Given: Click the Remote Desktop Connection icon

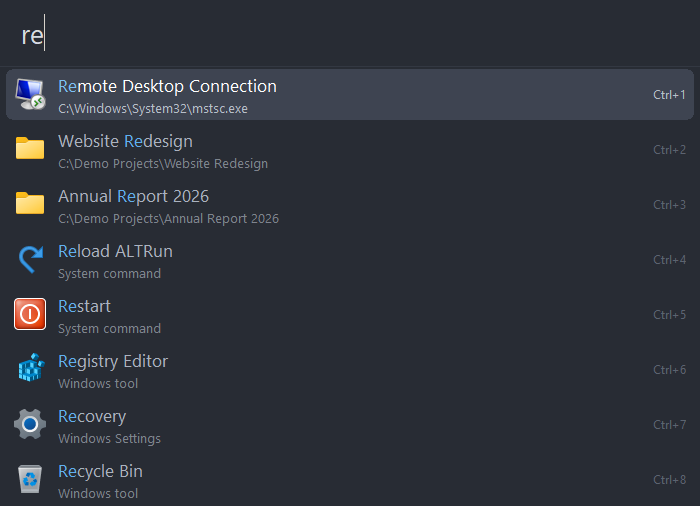Looking at the screenshot, I should click(30, 94).
